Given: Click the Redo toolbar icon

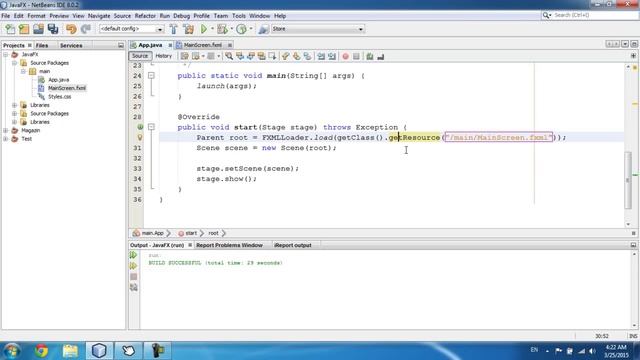Looking at the screenshot, I should [86, 29].
